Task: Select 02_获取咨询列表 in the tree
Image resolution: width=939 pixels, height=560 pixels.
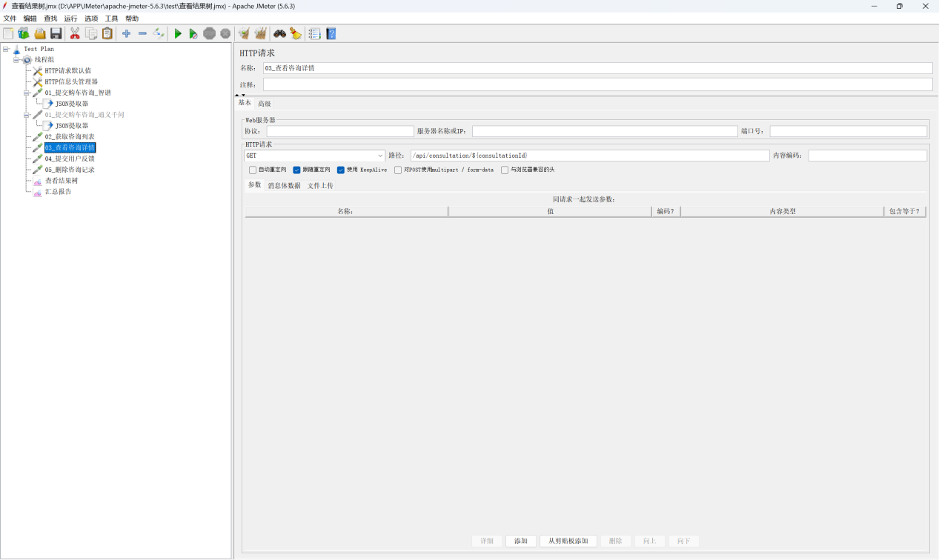Action: pyautogui.click(x=70, y=137)
